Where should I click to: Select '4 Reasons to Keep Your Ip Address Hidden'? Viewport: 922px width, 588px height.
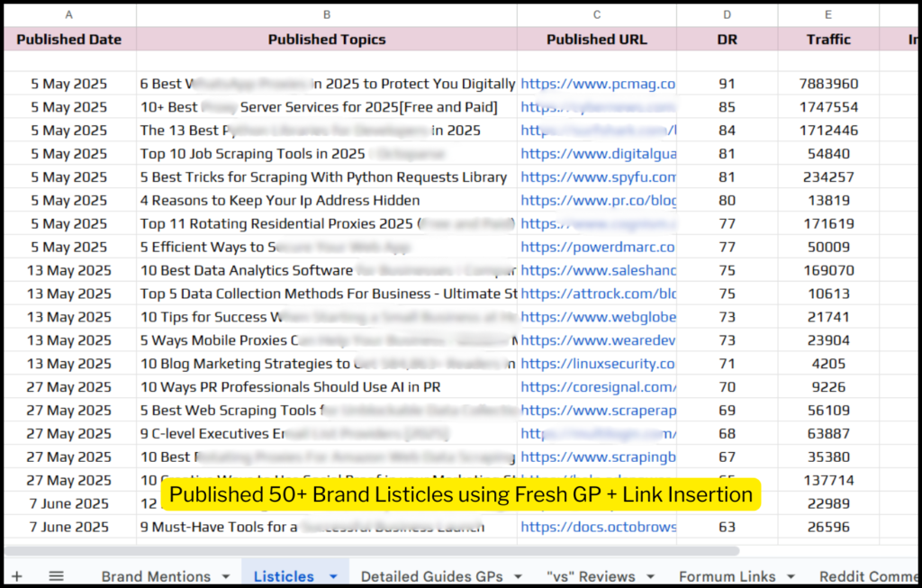(x=326, y=201)
